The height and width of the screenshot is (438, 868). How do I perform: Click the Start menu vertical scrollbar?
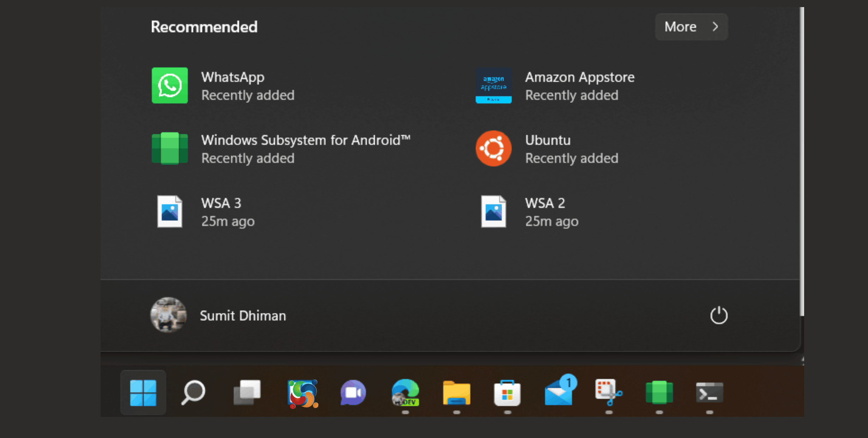coord(802,162)
